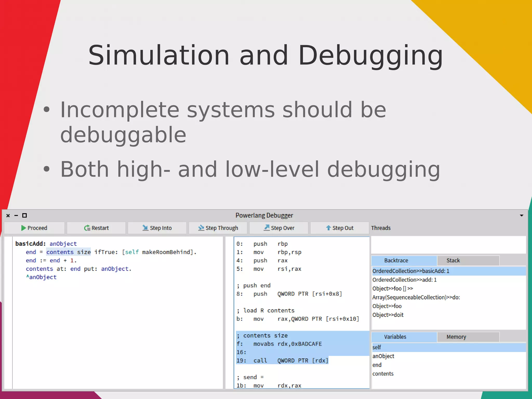Click the Step Into arrow icon
532x399 pixels.
[145, 228]
